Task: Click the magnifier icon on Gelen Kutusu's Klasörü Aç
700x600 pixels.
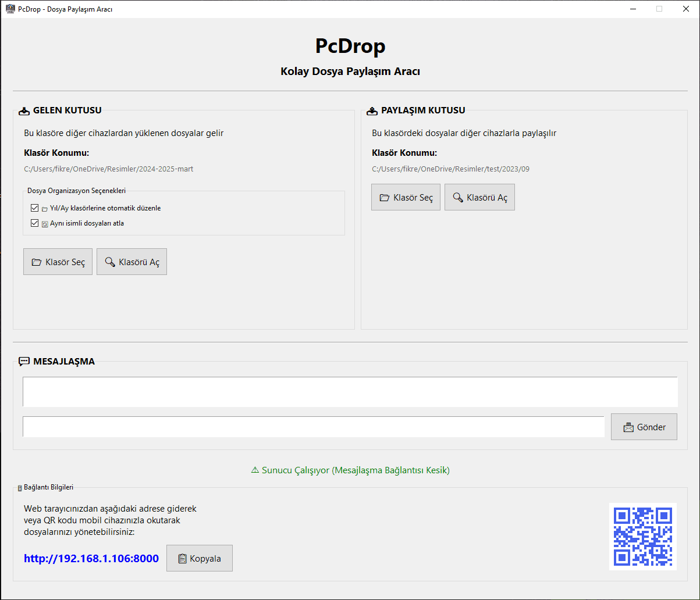Action: click(111, 262)
